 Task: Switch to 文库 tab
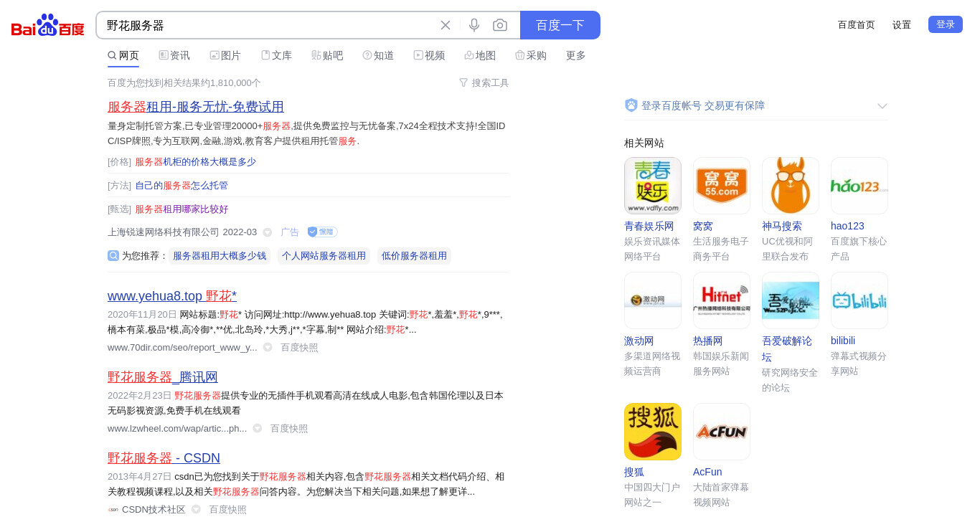point(276,55)
